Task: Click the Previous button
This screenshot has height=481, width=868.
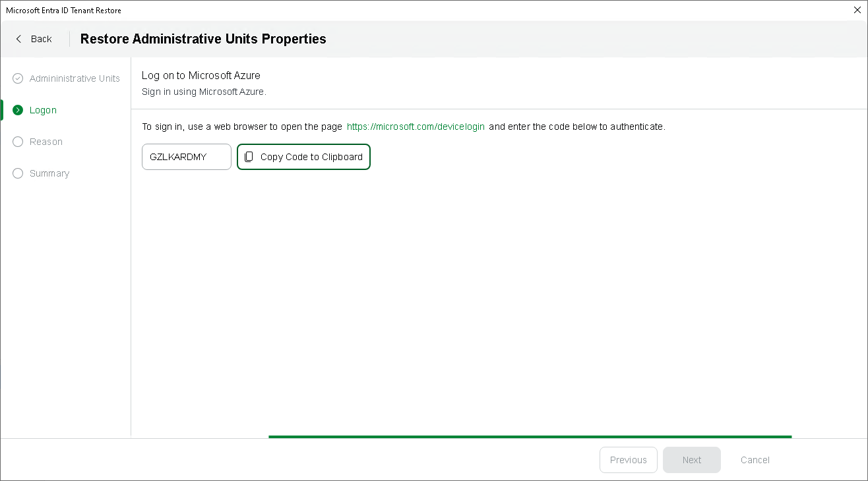Action: 628,460
